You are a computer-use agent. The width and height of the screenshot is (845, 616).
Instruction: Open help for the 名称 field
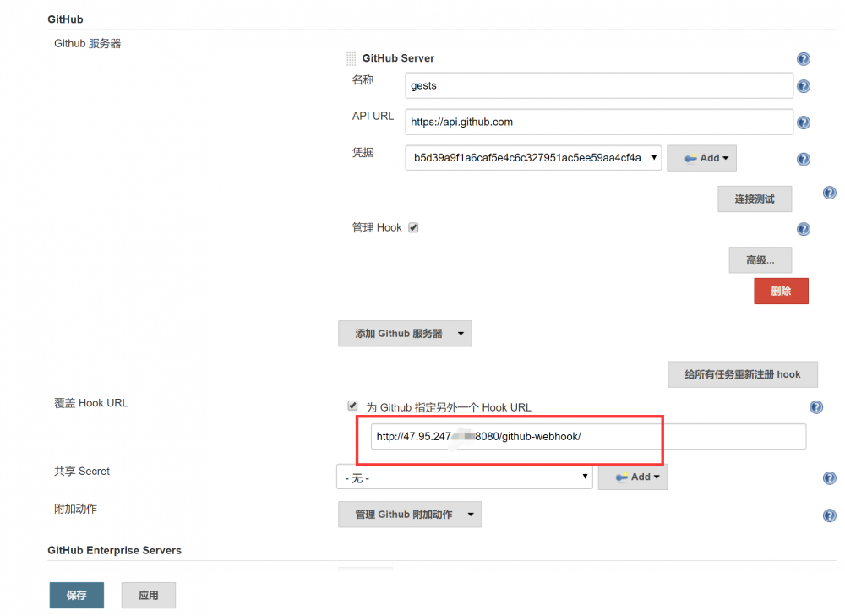(x=803, y=85)
